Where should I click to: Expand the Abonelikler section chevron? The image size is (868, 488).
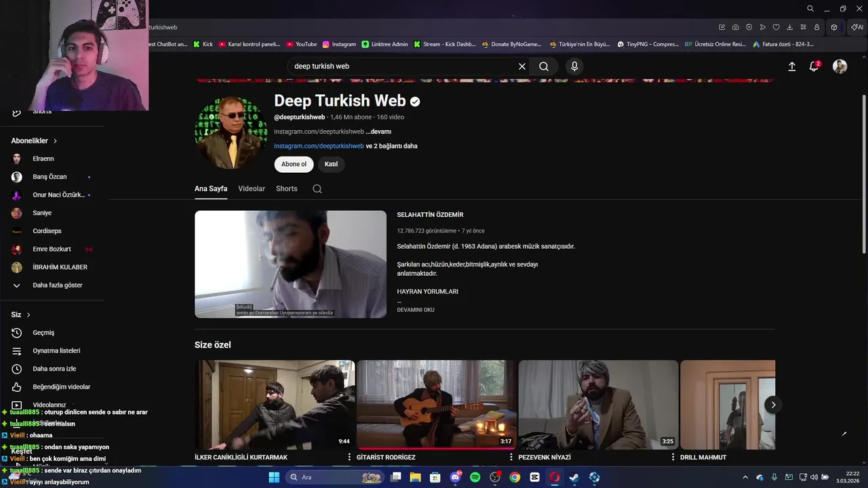(55, 141)
